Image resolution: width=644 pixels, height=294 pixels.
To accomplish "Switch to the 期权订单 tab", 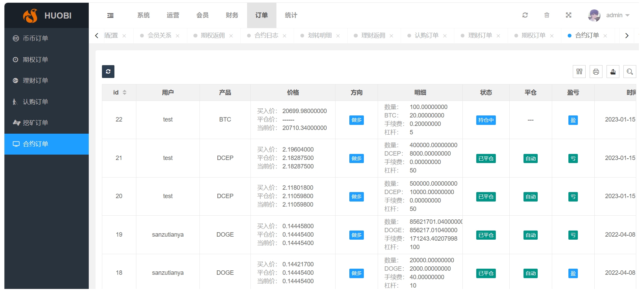I will pyautogui.click(x=533, y=35).
